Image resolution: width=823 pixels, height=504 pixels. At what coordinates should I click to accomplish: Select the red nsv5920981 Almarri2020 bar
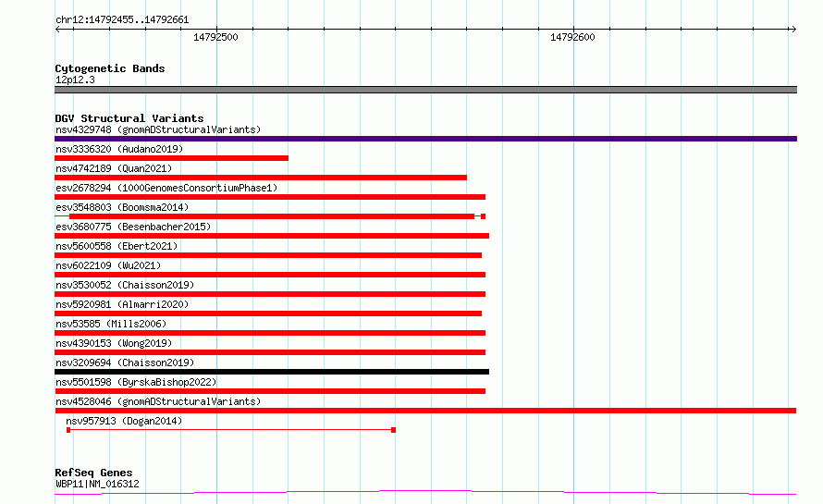[268, 313]
